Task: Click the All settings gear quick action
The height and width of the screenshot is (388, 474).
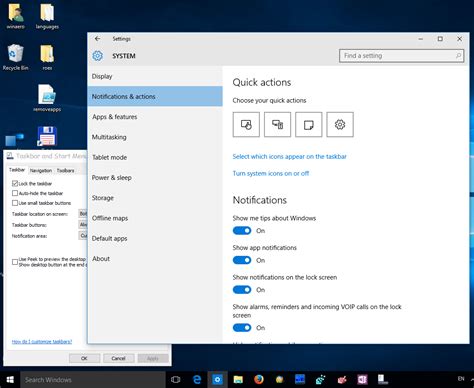Action: click(340, 125)
